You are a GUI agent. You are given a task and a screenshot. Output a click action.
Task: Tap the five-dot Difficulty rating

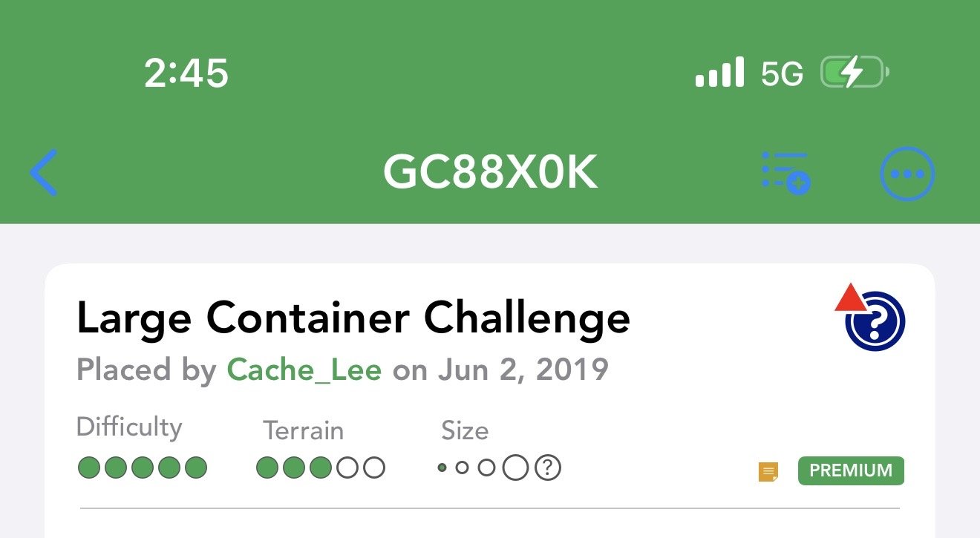142,468
